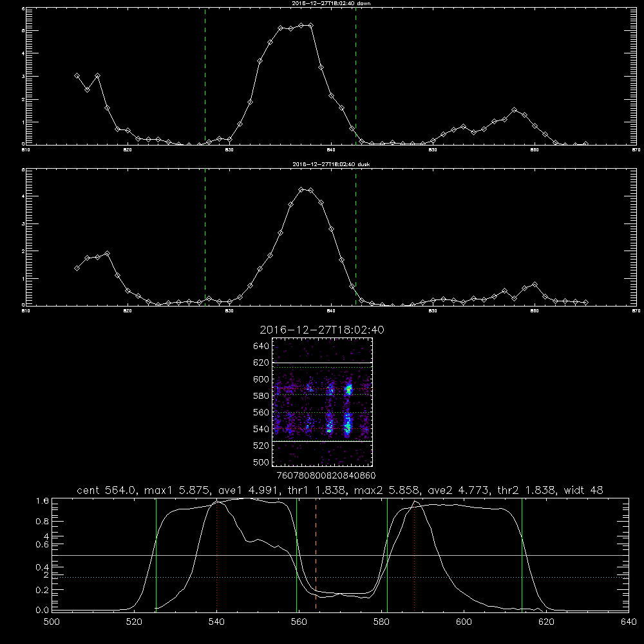Click the dusk curve's highest diamond at 837
Image resolution: width=644 pixels, height=644 pixels.
point(301,190)
